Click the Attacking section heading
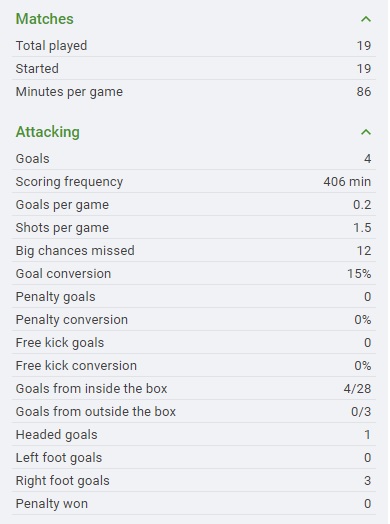 point(47,132)
